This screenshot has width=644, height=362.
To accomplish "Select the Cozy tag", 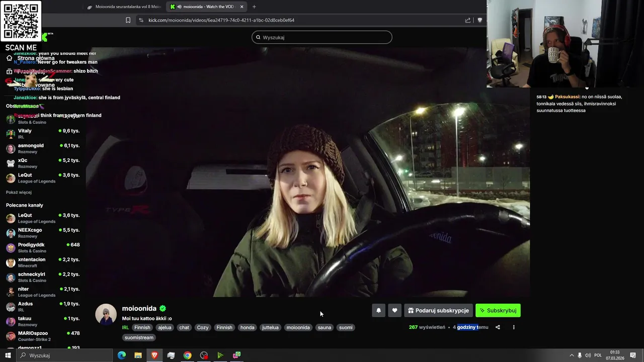I will click(x=203, y=327).
